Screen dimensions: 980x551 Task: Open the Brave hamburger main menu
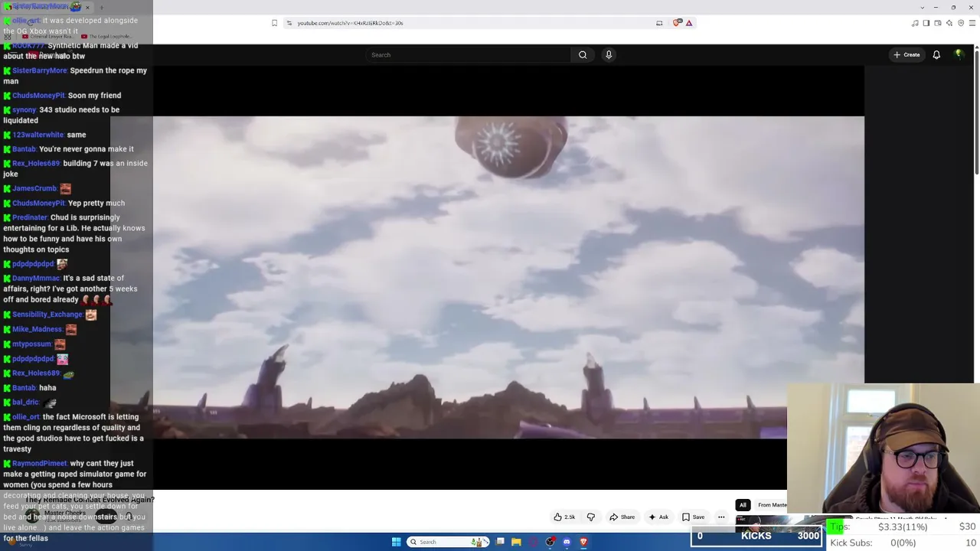tap(972, 23)
